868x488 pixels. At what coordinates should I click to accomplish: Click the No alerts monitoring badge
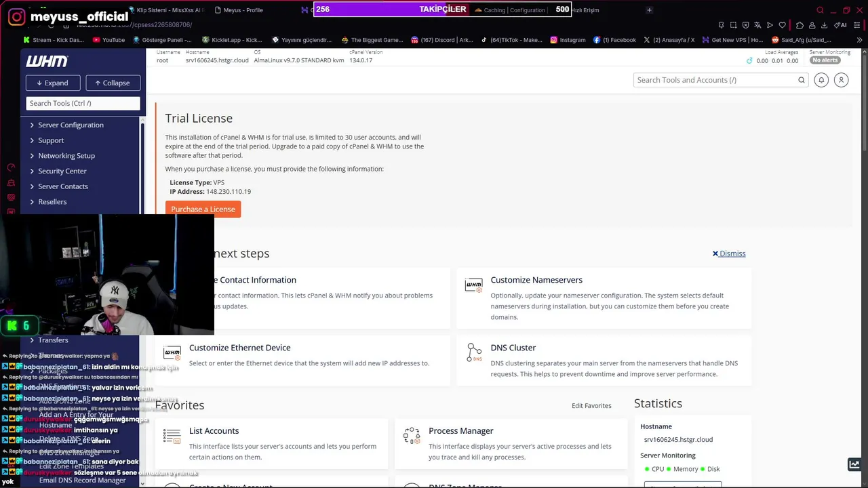825,60
